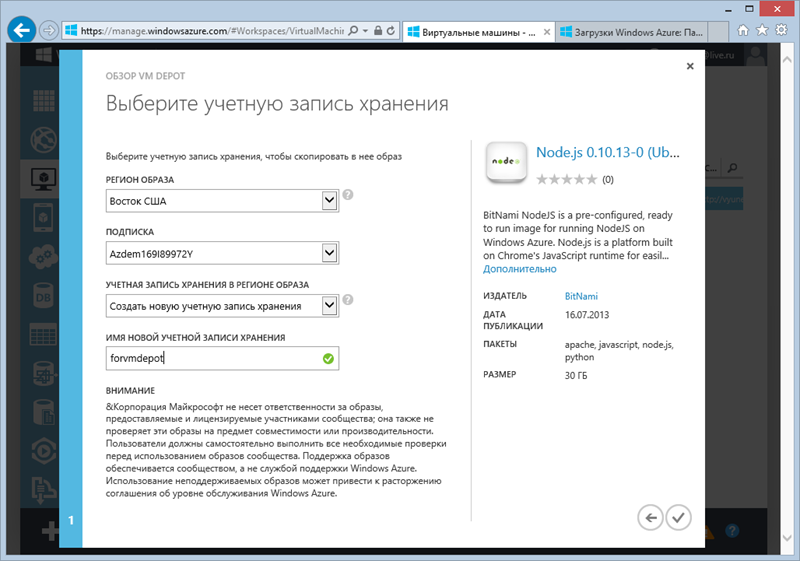Click the scrollbar down arrow
Image resolution: width=800 pixels, height=561 pixels.
point(787,538)
